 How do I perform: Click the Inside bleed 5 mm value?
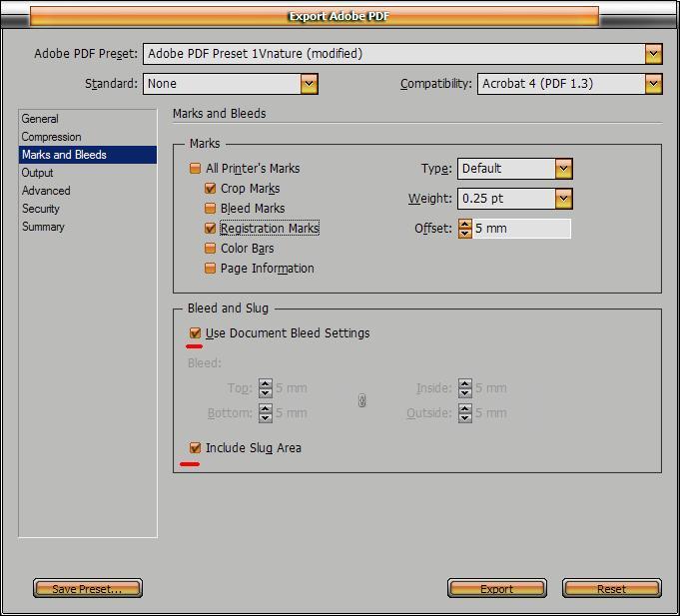491,388
